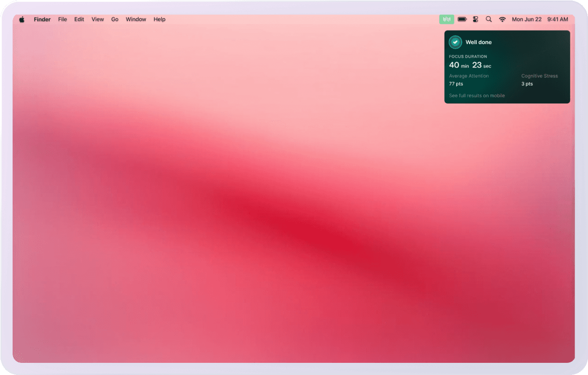This screenshot has height=375, width=588.
Task: Open See full results on mobile link
Action: click(x=477, y=95)
